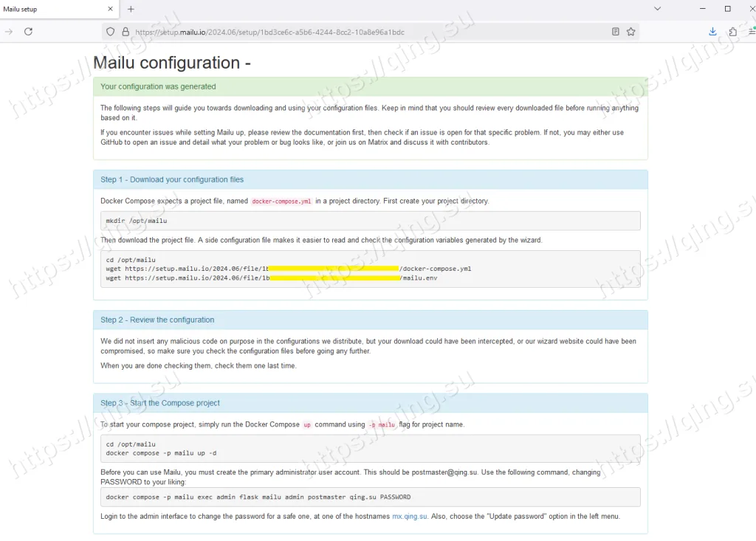Click the red docker-compose.yml inline code

click(x=281, y=201)
